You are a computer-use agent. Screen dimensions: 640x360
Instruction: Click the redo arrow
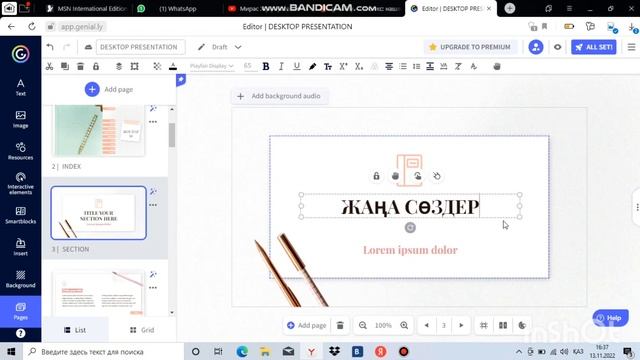(x=66, y=47)
